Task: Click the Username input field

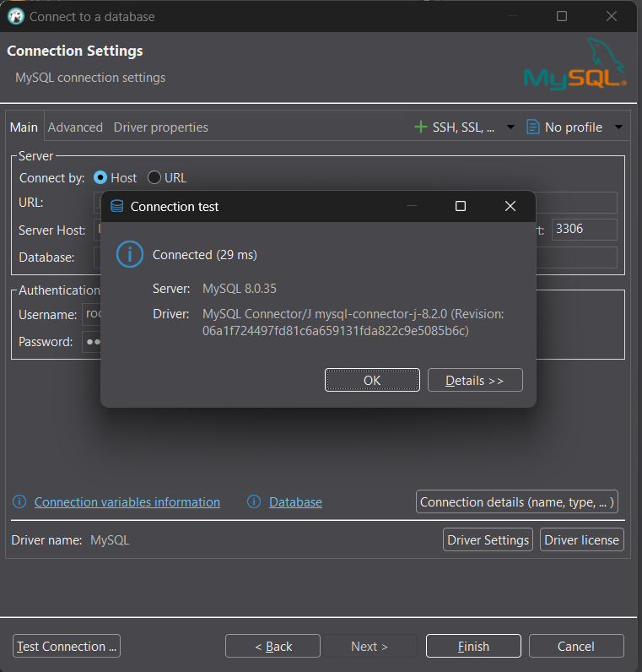Action: 91,315
